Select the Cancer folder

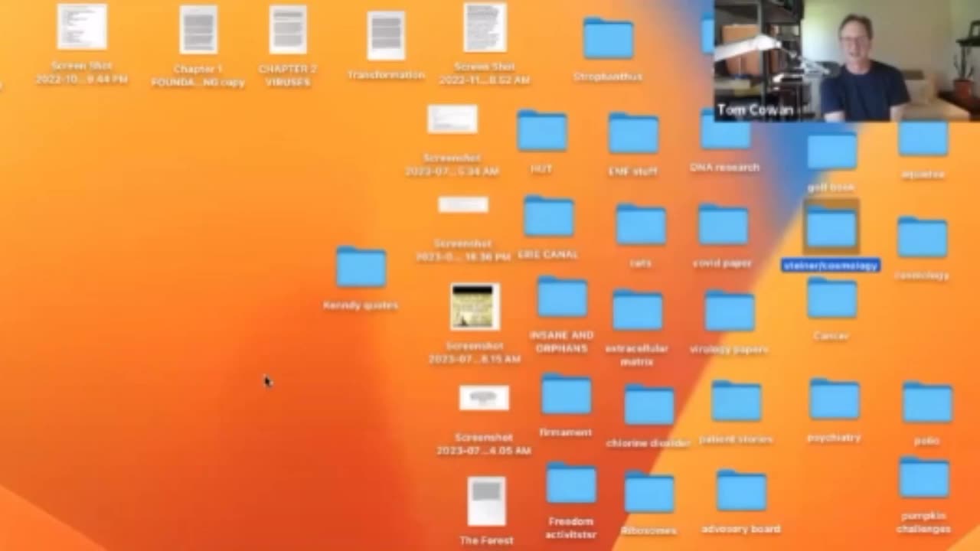point(832,298)
